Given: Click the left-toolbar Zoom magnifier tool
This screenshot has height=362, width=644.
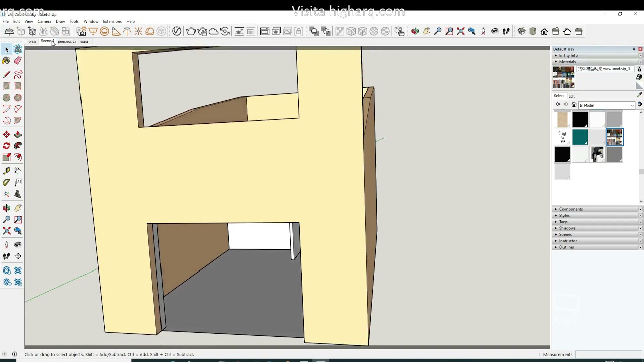Looking at the screenshot, I should [x=7, y=219].
